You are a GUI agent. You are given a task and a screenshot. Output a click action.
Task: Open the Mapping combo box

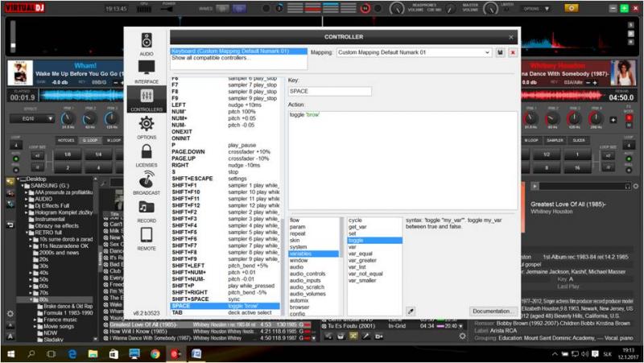pyautogui.click(x=414, y=52)
